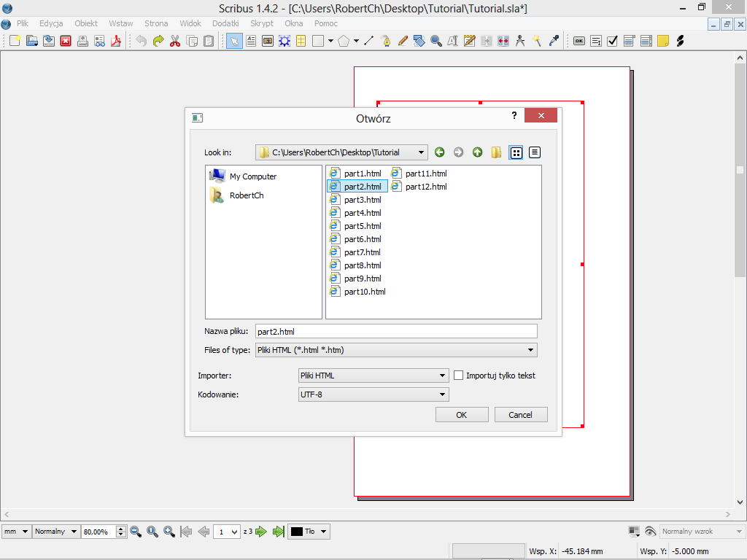The height and width of the screenshot is (560, 747).
Task: Switch file dialog to detail view
Action: click(535, 152)
